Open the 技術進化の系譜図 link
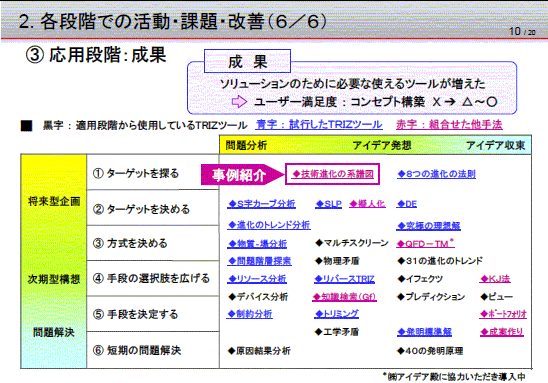Screen dimensions: 548x383 point(333,174)
